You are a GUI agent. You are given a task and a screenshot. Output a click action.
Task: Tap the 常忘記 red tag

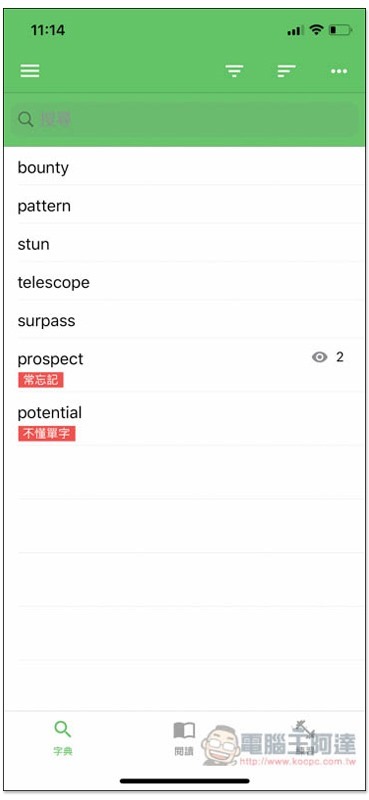click(x=41, y=380)
